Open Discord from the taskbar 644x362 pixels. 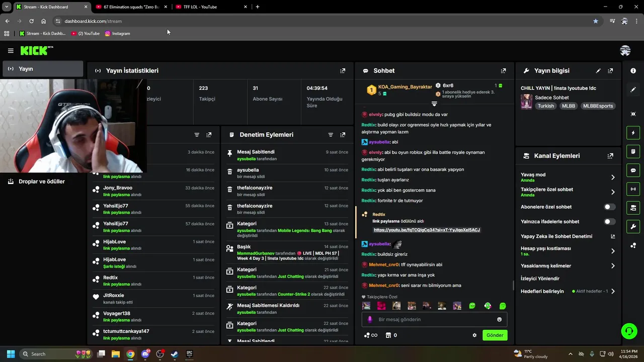click(x=145, y=354)
